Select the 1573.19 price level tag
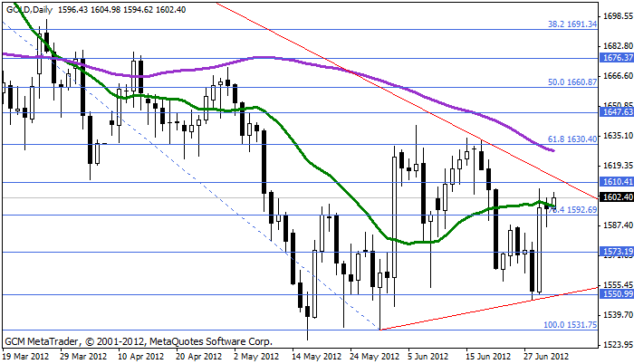The width and height of the screenshot is (634, 364). click(616, 251)
